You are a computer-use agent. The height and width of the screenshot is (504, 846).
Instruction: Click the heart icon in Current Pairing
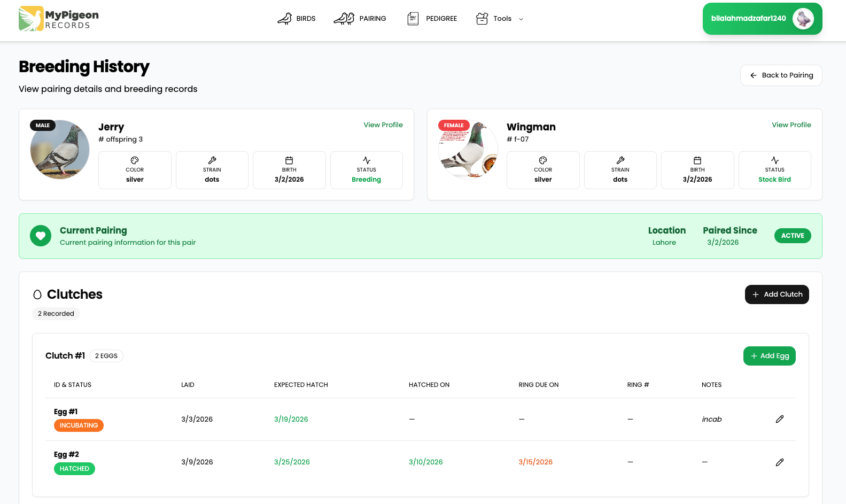[x=41, y=236]
